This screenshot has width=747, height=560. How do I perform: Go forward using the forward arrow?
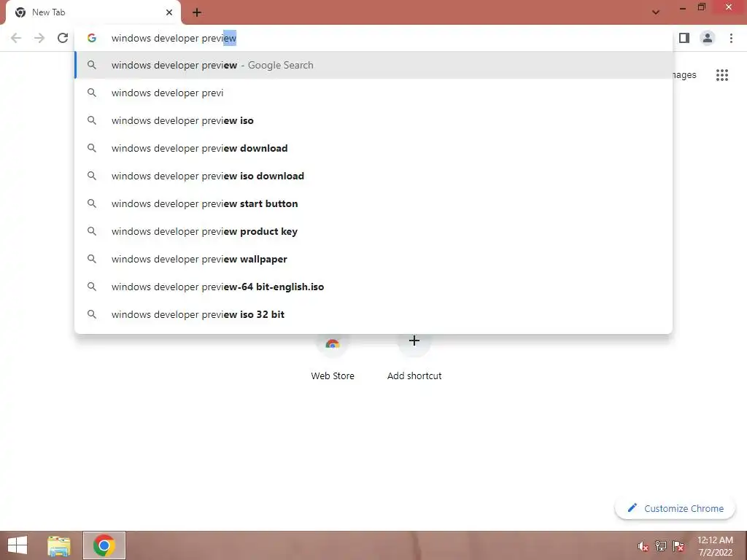(x=39, y=38)
